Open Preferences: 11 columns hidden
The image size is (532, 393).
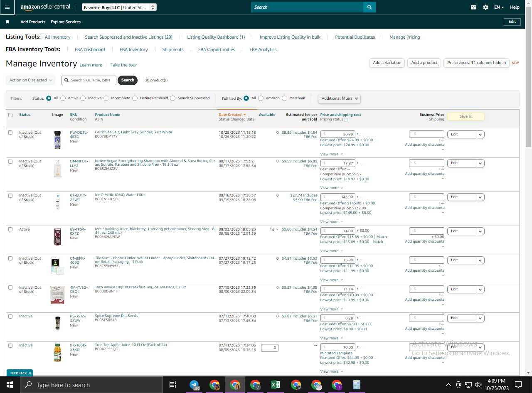[477, 63]
